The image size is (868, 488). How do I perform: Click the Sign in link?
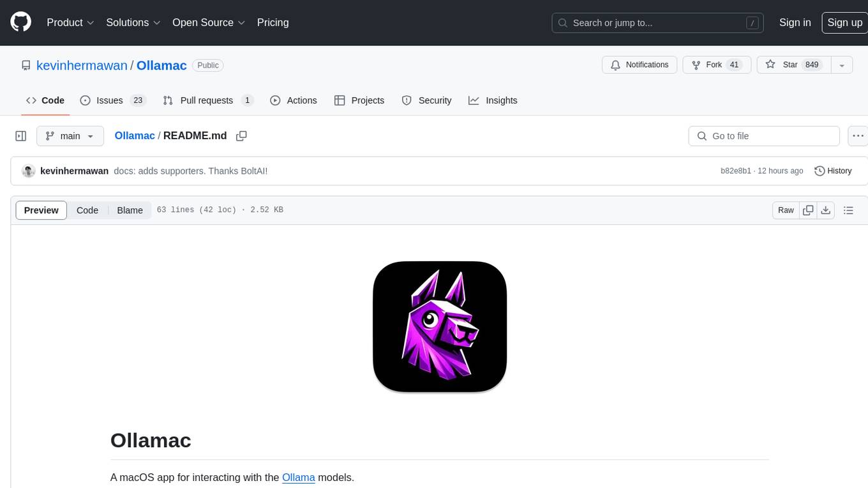click(795, 22)
